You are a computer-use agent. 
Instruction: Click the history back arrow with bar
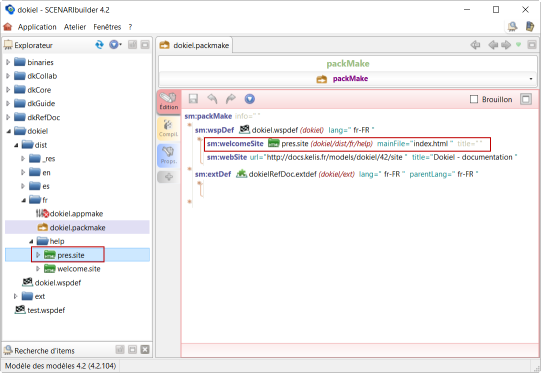tap(475, 45)
